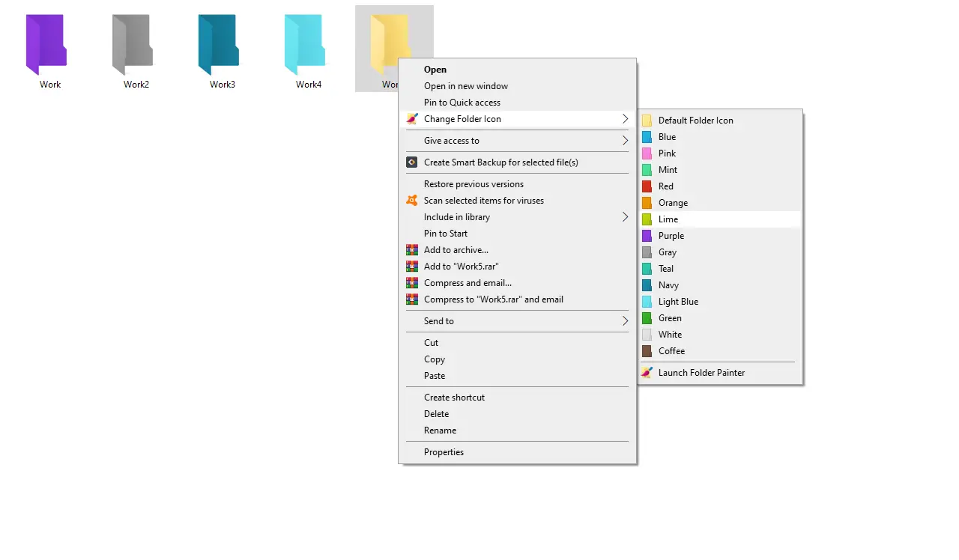The width and height of the screenshot is (959, 560).
Task: Choose Compress to "Work5.rar" and email
Action: pos(518,299)
